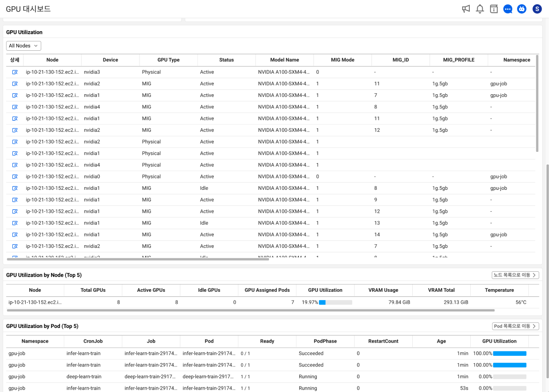Viewport: 549px width, 392px height.
Task: Click the 노드 목록으로 이동 button
Action: [515, 275]
